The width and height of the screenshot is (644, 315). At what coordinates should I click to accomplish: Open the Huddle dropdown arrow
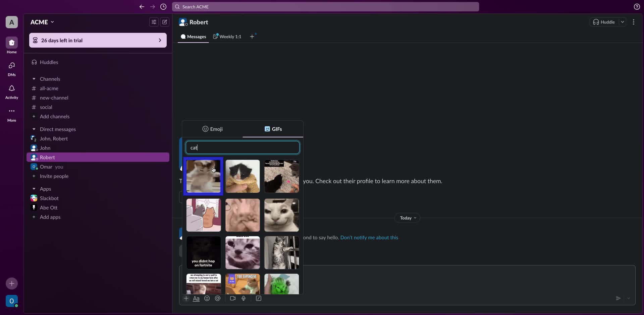point(623,22)
